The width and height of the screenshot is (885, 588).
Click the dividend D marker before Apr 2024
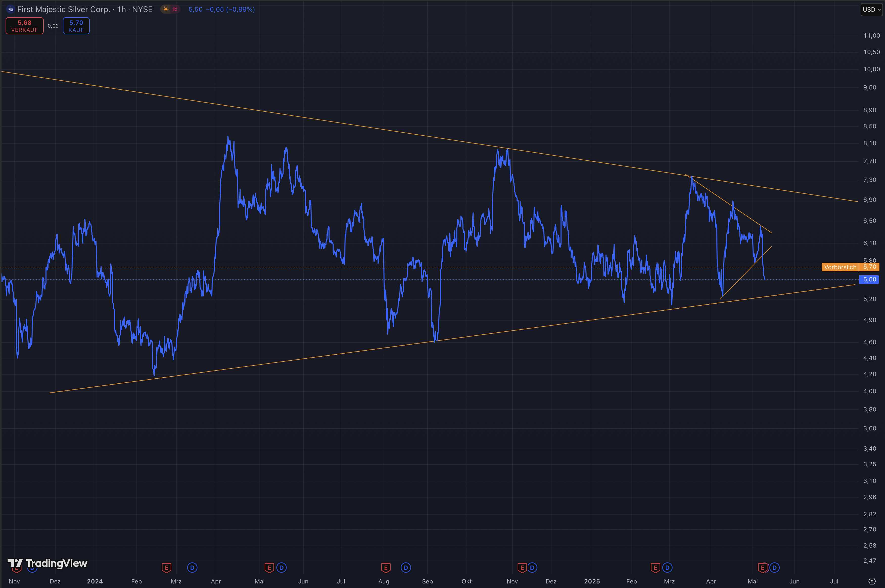coord(192,568)
